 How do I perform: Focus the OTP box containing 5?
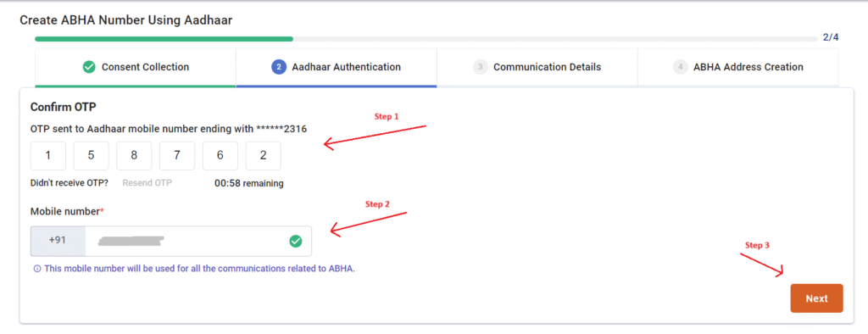pyautogui.click(x=91, y=156)
